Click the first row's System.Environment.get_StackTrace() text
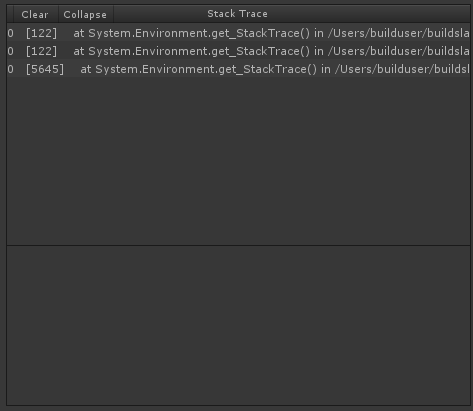The height and width of the screenshot is (411, 473). pyautogui.click(x=199, y=33)
